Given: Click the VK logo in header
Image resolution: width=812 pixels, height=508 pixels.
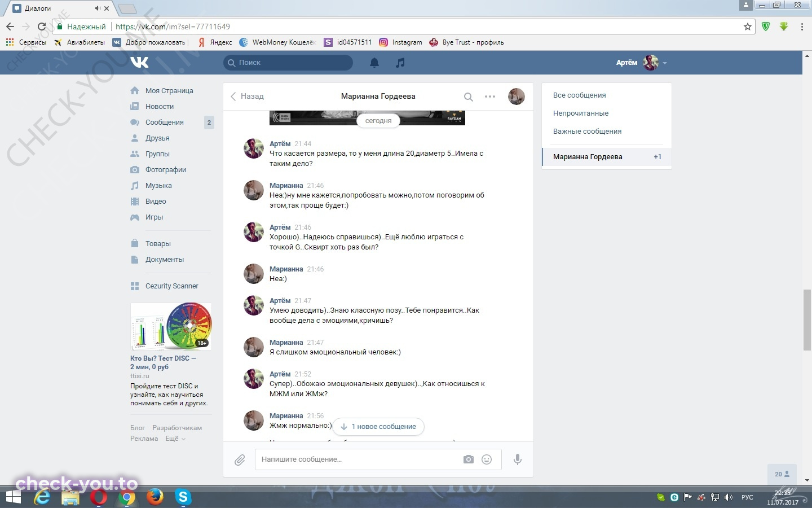Looking at the screenshot, I should coord(139,62).
